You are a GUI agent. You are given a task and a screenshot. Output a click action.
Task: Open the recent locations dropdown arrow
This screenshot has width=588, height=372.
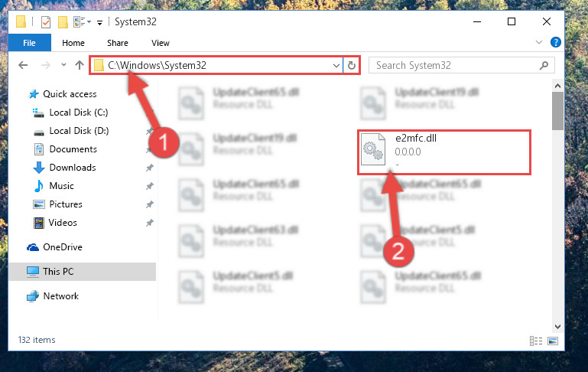[63, 65]
